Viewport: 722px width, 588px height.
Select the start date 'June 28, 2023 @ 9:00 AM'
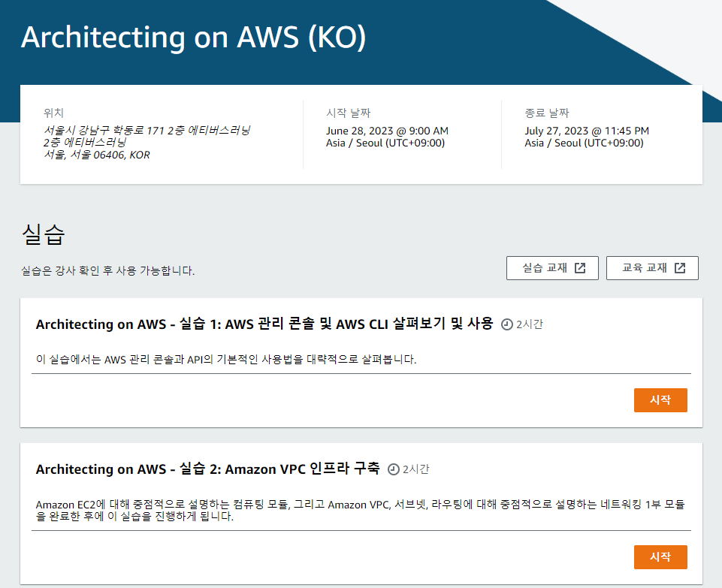[387, 131]
